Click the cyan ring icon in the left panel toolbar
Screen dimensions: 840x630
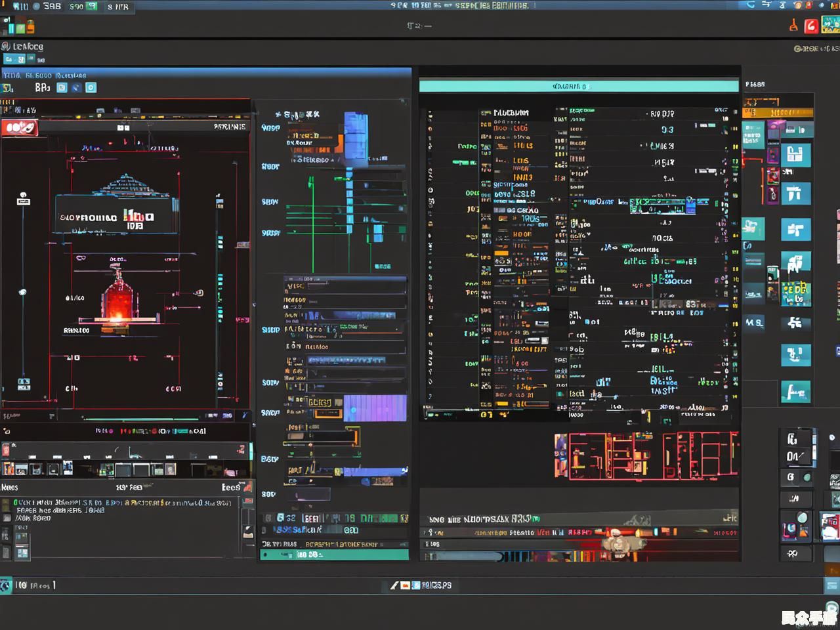click(91, 87)
